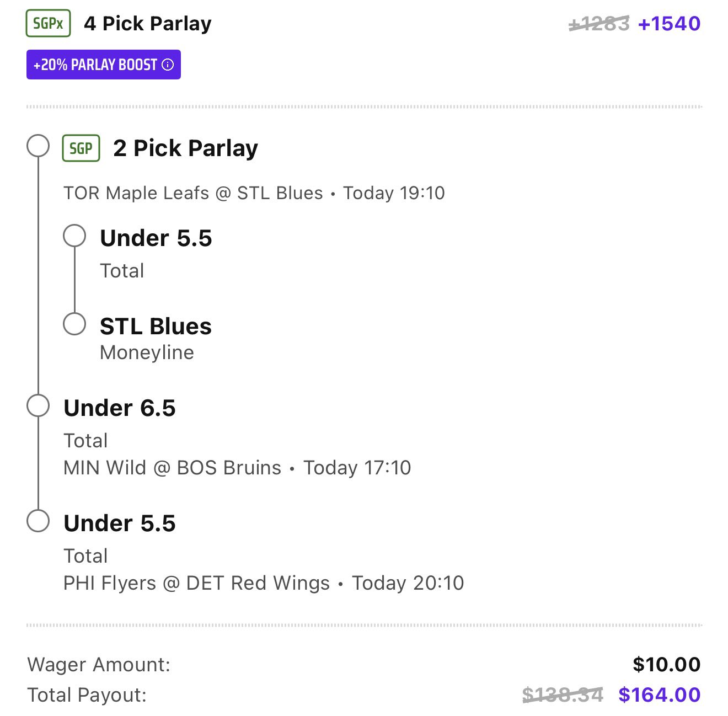This screenshot has height=716, width=728.
Task: Click the green SGP badge icon
Action: [x=81, y=148]
